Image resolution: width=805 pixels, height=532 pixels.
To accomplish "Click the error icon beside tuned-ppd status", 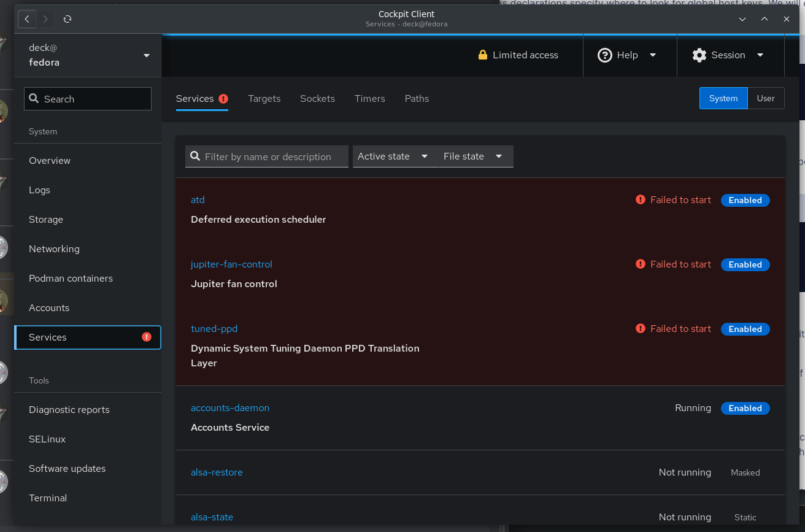I will pyautogui.click(x=641, y=328).
